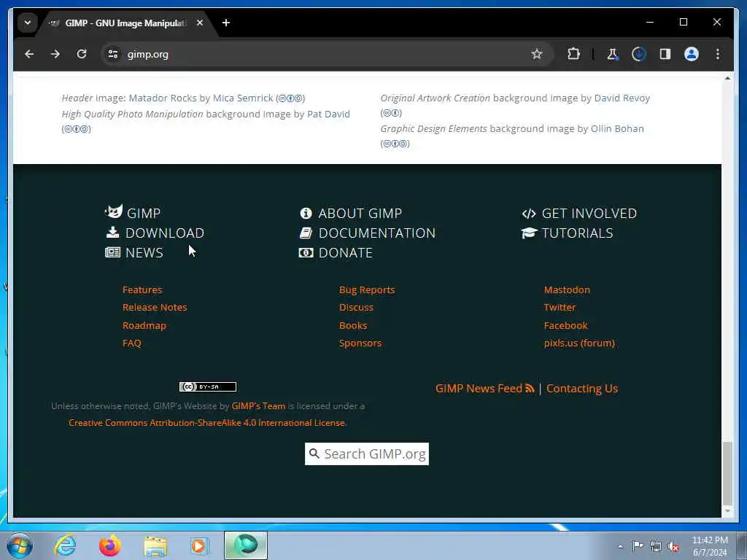Open Chrome Labs flask icon
The image size is (747, 560).
point(612,54)
